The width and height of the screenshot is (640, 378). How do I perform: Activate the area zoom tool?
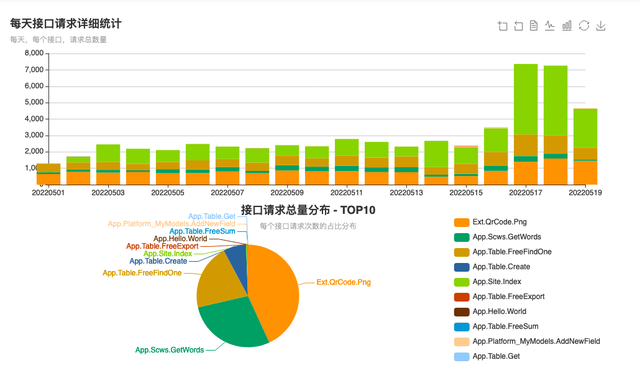(x=502, y=26)
